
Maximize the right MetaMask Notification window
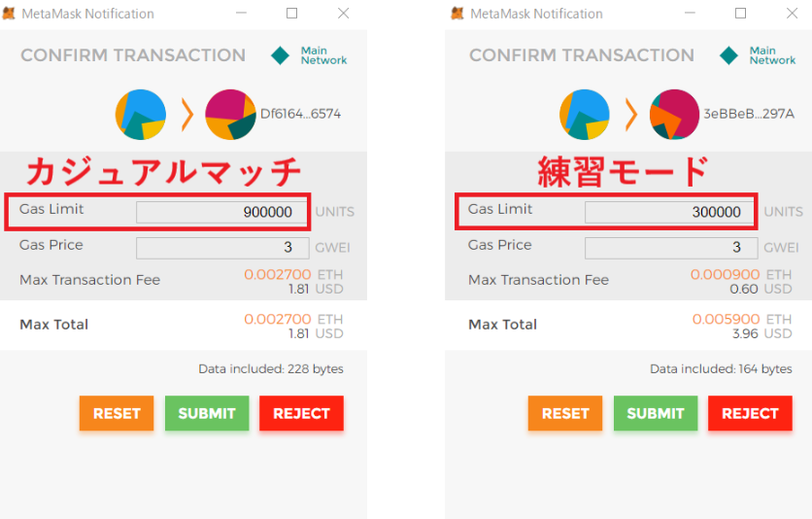pos(740,13)
